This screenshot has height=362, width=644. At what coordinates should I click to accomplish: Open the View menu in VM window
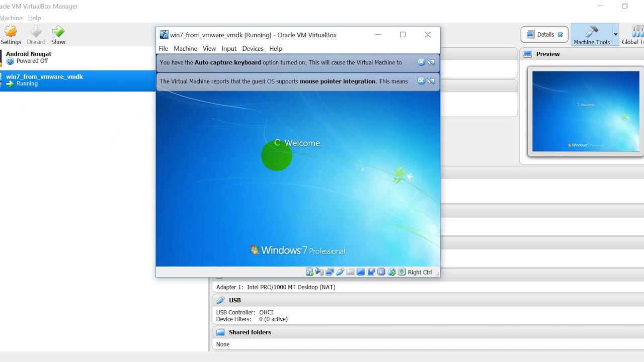tap(209, 49)
